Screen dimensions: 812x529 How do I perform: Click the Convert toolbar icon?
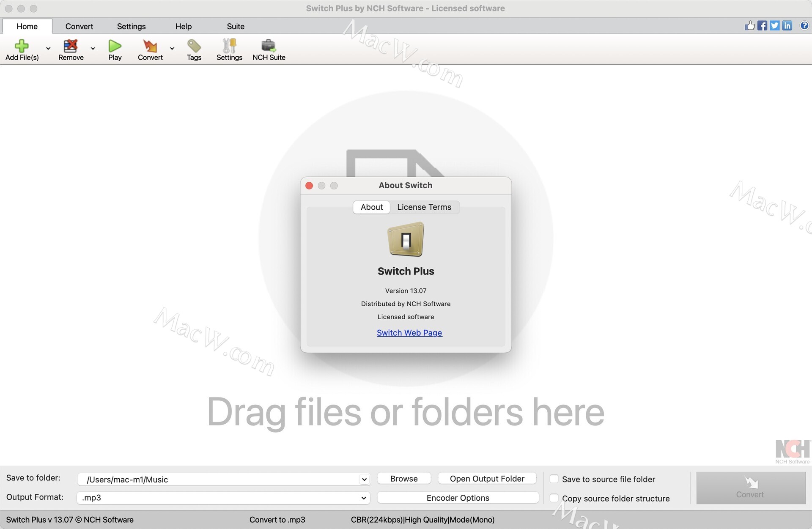pyautogui.click(x=150, y=46)
